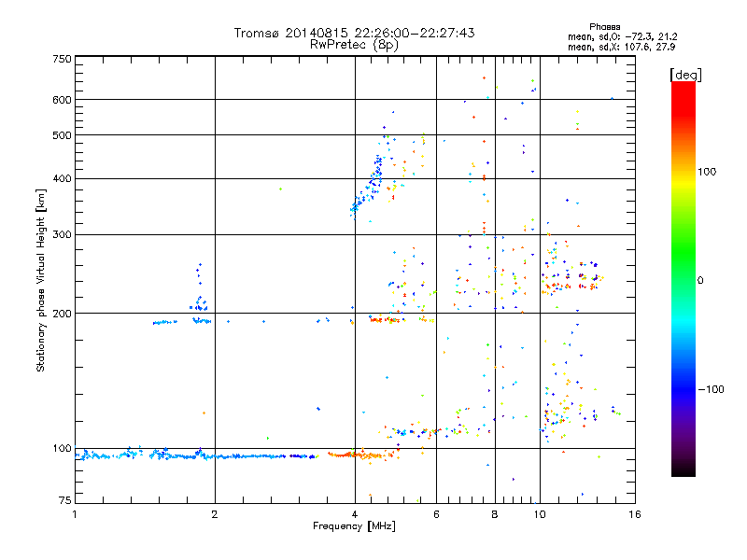
Task: Click the y-axis tick label '300'
Action: pos(62,235)
